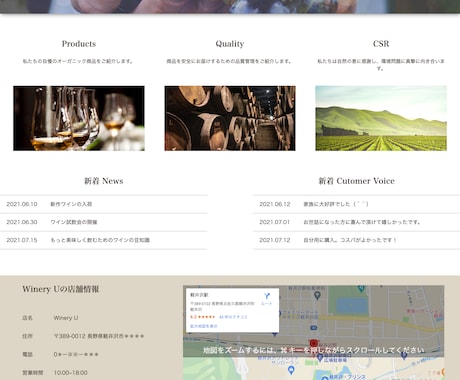Open the route directions icon in map card
Viewport: 460px width, 380px height.
266,296
